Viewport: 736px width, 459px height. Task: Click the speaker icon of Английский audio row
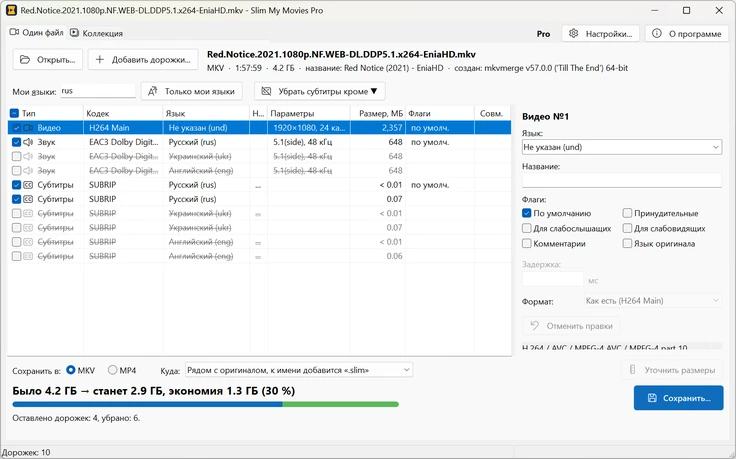28,170
